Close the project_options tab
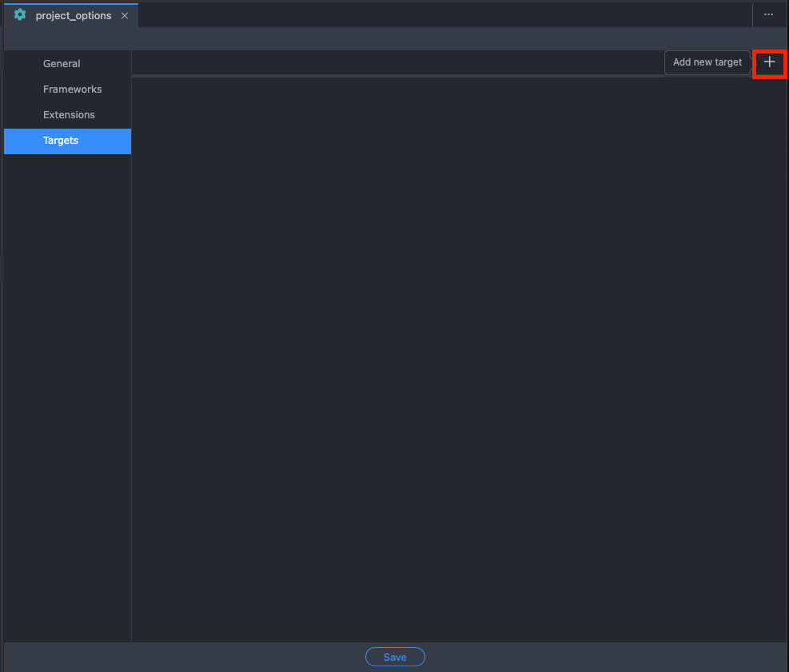 coord(124,14)
